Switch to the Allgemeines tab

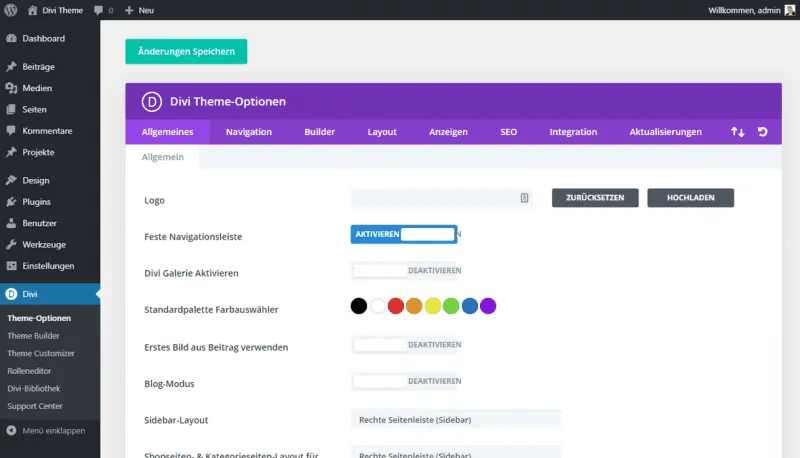coord(167,132)
